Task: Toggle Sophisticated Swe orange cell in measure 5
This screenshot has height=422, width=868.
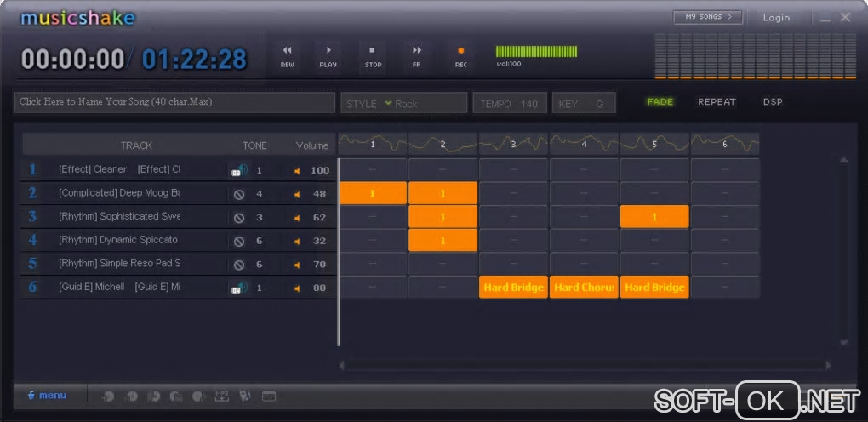Action: pyautogui.click(x=654, y=217)
